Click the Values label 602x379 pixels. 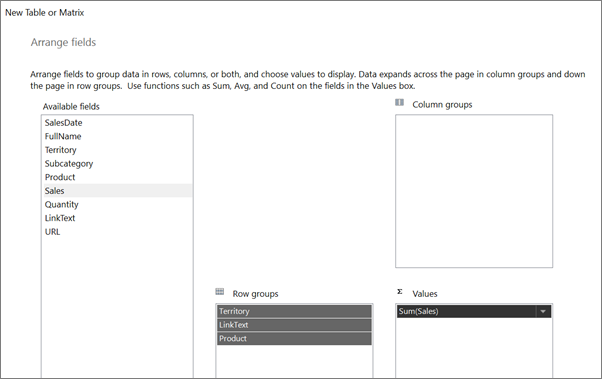click(425, 294)
